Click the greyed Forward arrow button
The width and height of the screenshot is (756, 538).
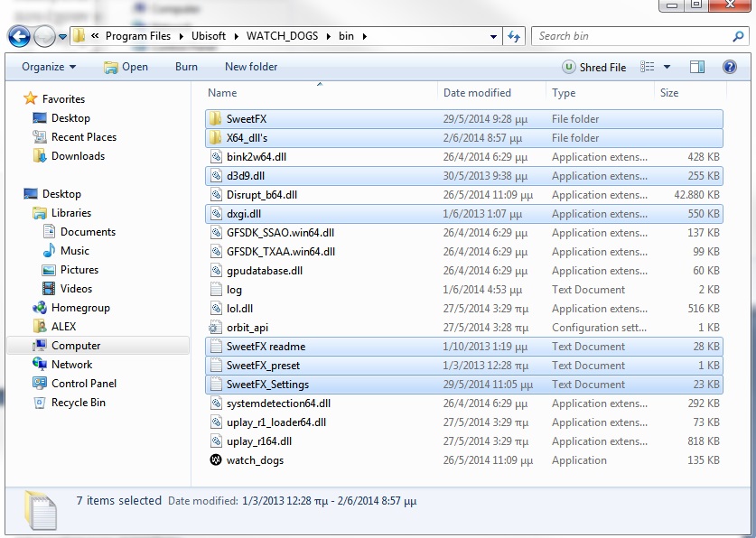[44, 37]
